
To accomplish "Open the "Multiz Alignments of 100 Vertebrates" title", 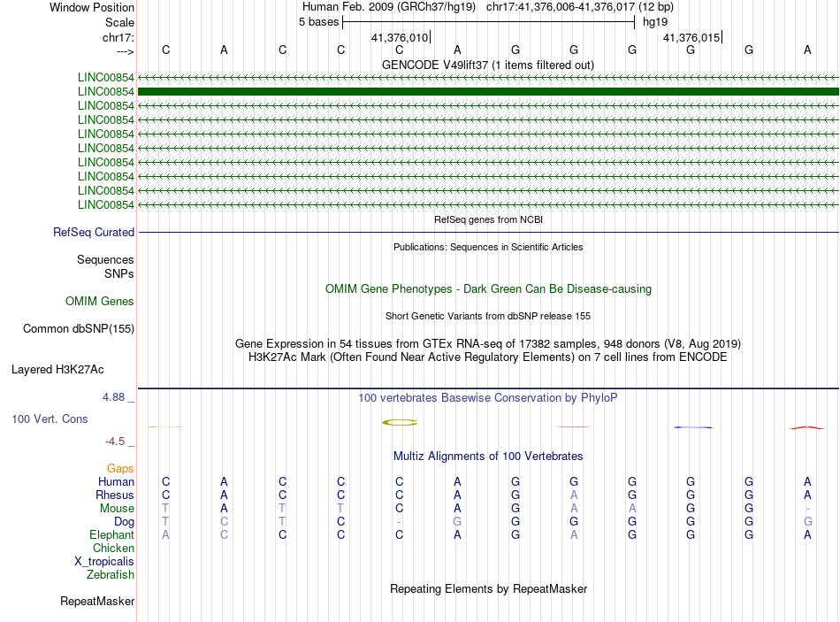I will point(488,457).
